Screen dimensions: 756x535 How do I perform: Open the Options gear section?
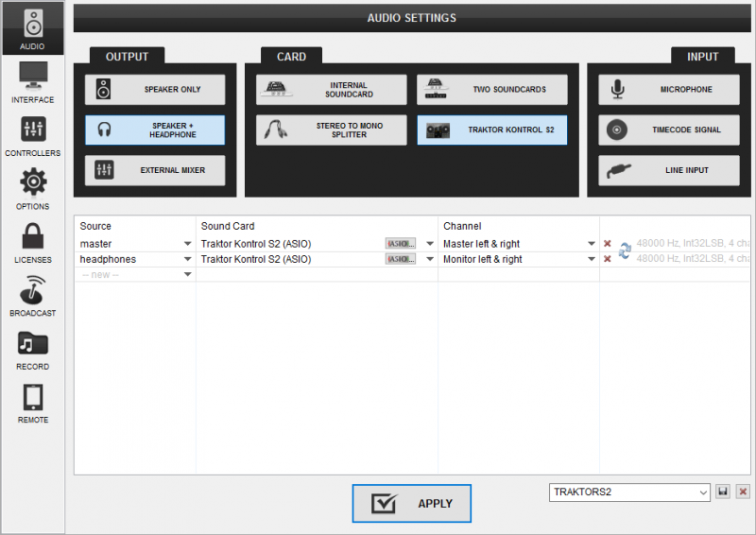point(32,188)
